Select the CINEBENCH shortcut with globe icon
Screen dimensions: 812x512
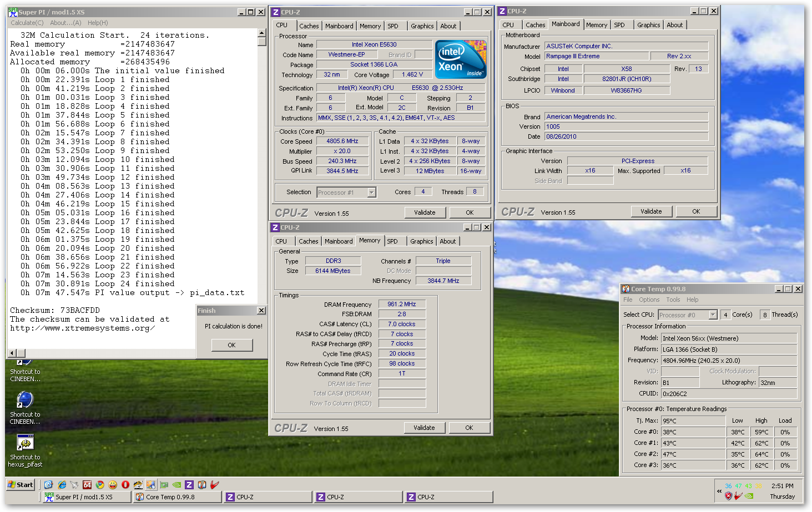[25, 408]
